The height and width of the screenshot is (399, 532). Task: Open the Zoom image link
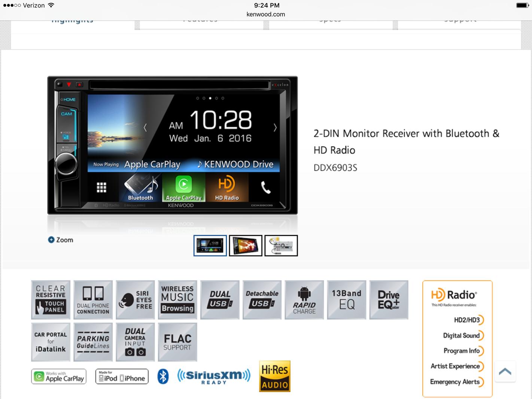click(61, 240)
